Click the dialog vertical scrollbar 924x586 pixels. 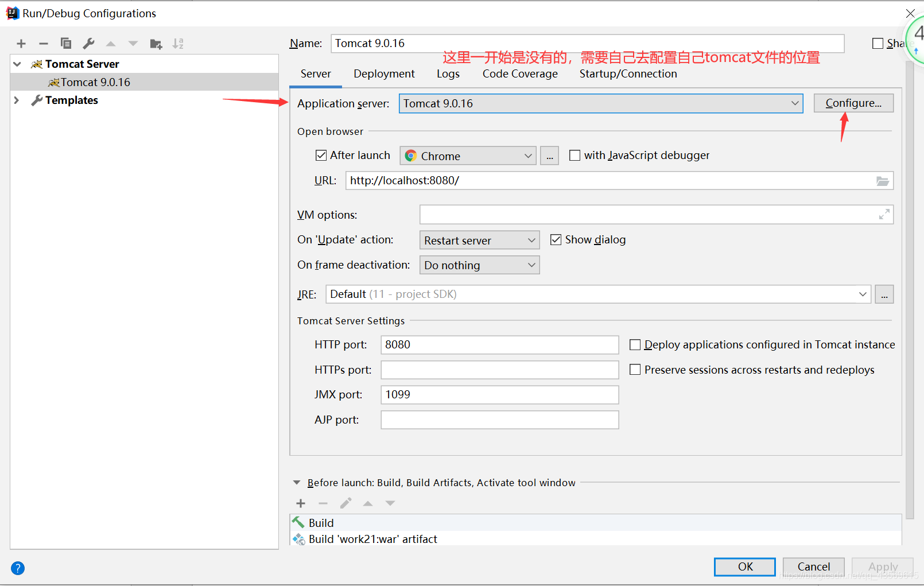coord(910,290)
